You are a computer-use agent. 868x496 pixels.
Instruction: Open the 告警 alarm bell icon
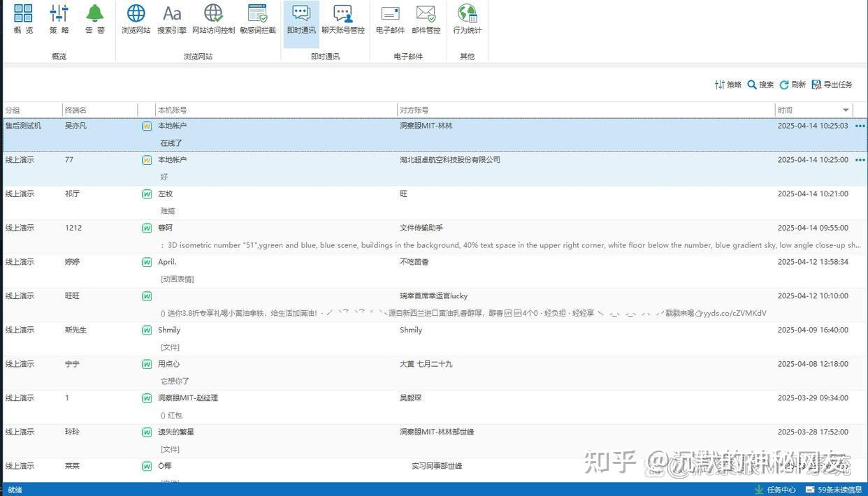pos(94,19)
